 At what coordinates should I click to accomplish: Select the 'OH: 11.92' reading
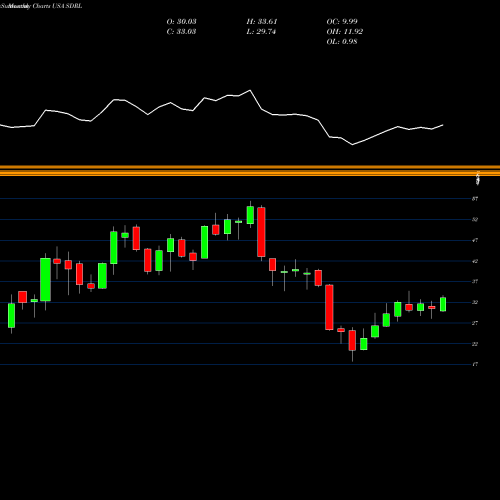pos(345,32)
